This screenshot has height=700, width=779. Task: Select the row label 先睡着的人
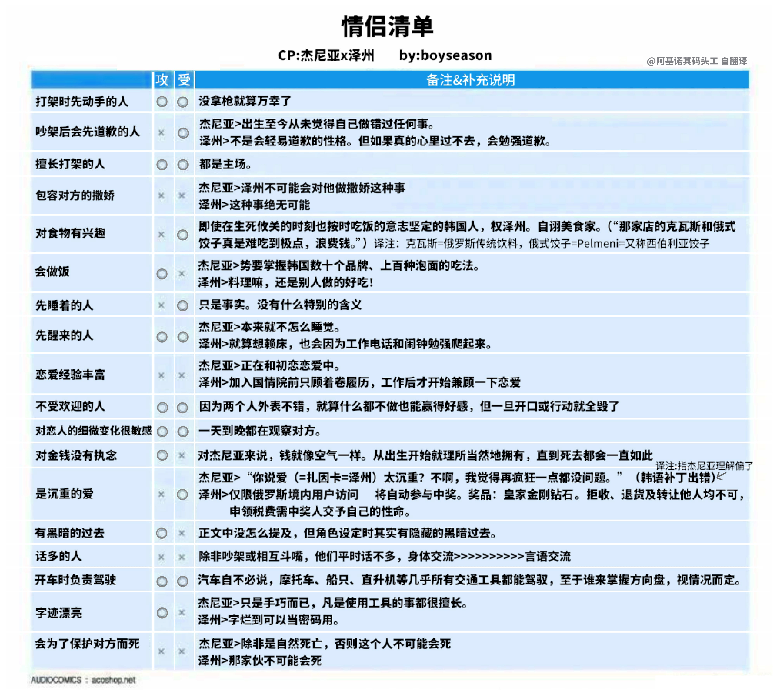pos(64,305)
